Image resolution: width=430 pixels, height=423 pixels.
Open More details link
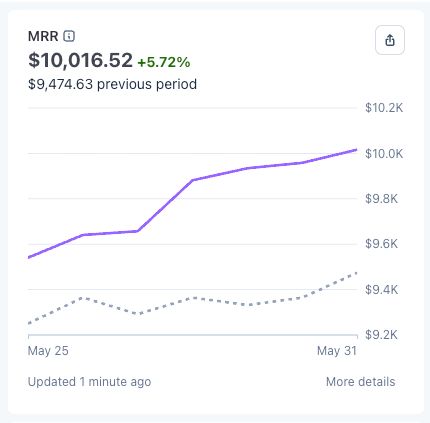click(x=360, y=382)
